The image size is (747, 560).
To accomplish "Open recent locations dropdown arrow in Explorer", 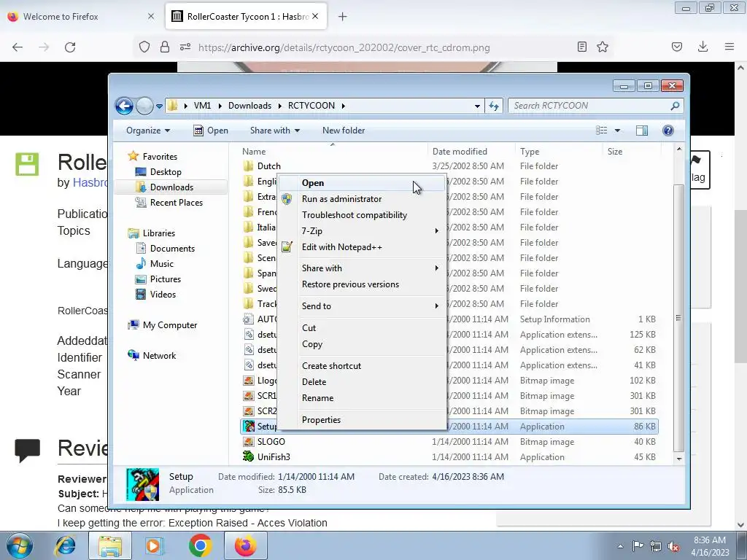I will coord(159,106).
